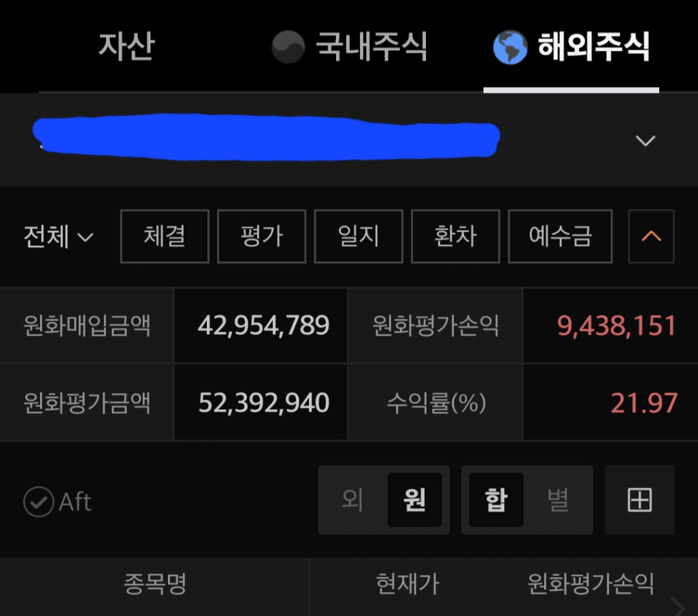Select the 해외주식 tab
This screenshot has height=616, width=698.
click(571, 47)
